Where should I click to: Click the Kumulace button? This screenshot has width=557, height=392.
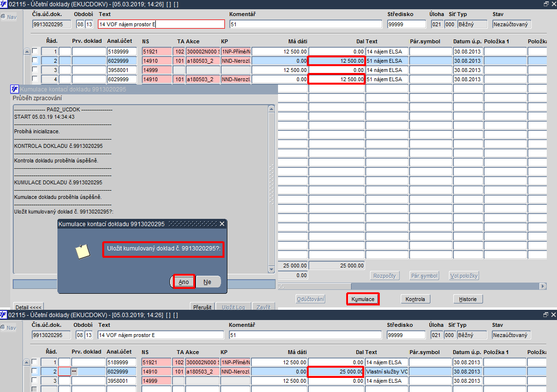363,299
